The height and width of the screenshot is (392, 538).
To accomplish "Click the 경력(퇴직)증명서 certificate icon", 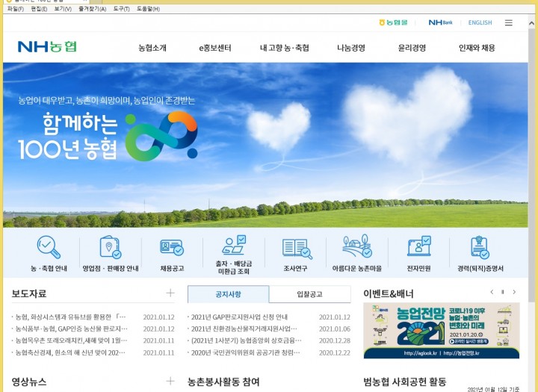I will [480, 247].
